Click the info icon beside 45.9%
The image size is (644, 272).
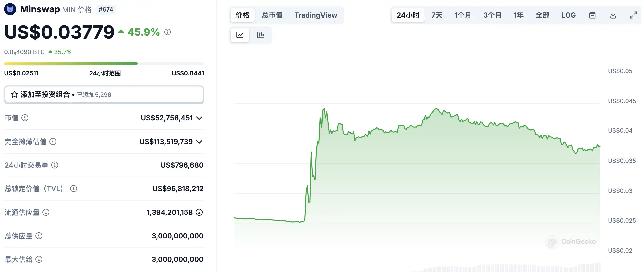tap(168, 32)
